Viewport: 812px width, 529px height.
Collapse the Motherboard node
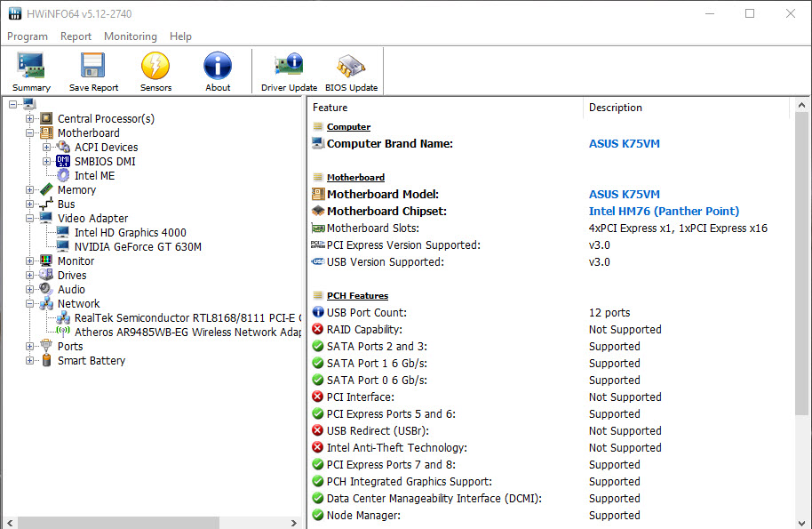point(30,133)
